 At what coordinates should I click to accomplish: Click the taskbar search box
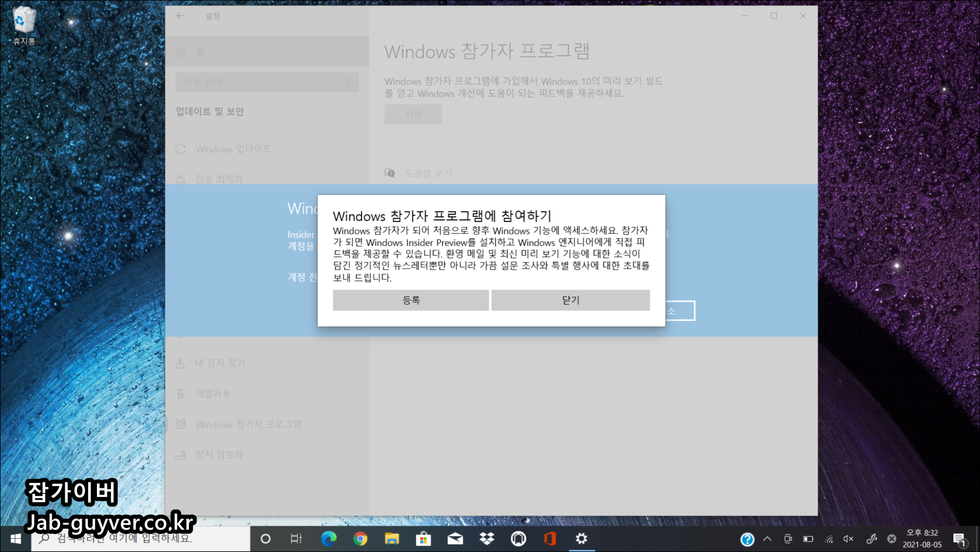140,538
